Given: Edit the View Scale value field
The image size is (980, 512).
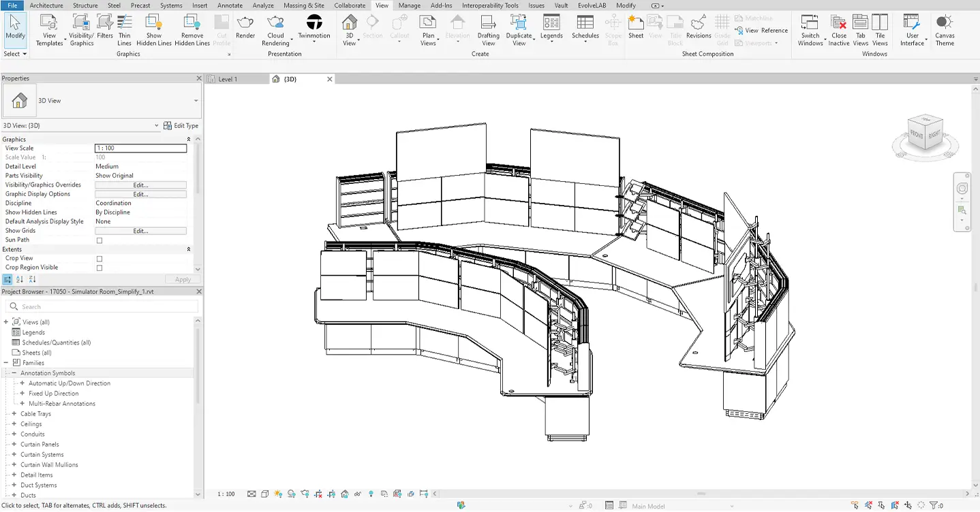Looking at the screenshot, I should [140, 148].
